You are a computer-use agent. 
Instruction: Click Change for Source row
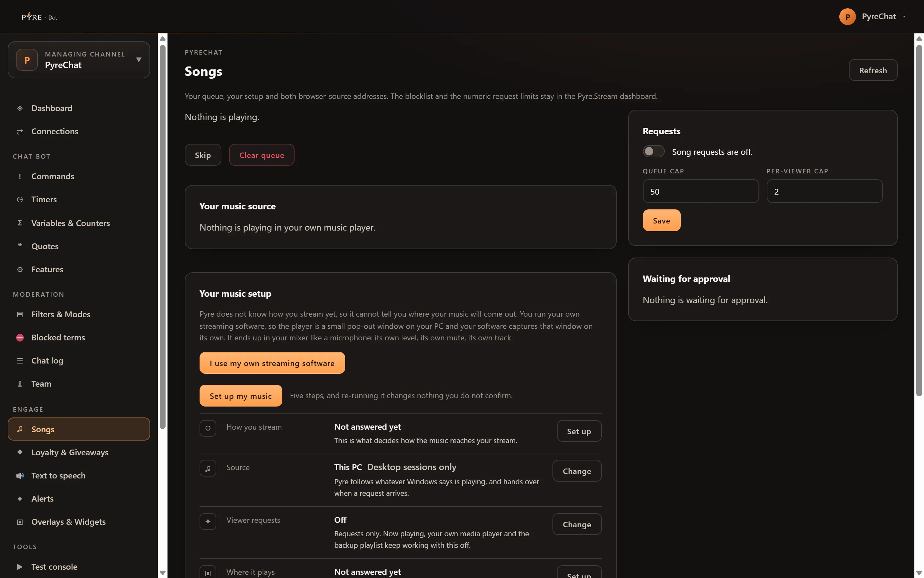tap(577, 471)
